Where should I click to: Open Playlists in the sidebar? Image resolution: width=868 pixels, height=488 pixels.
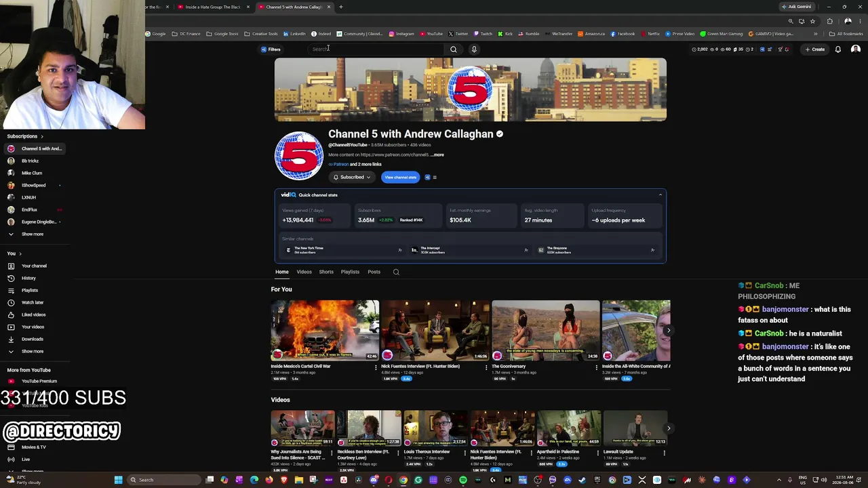pyautogui.click(x=30, y=290)
